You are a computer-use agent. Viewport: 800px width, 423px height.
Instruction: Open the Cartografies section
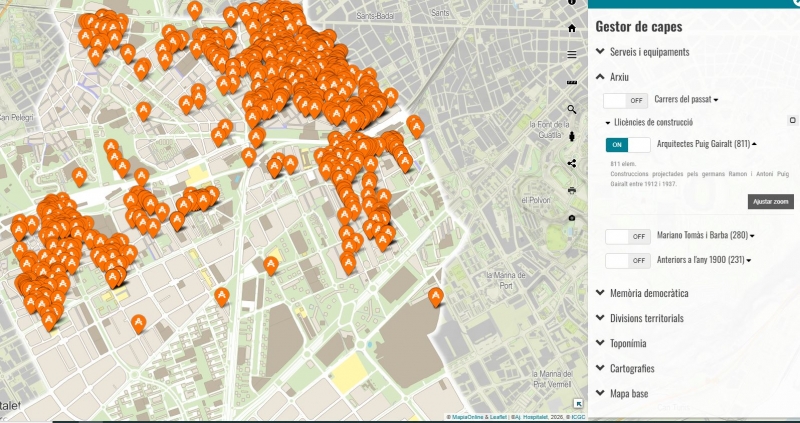coord(632,369)
